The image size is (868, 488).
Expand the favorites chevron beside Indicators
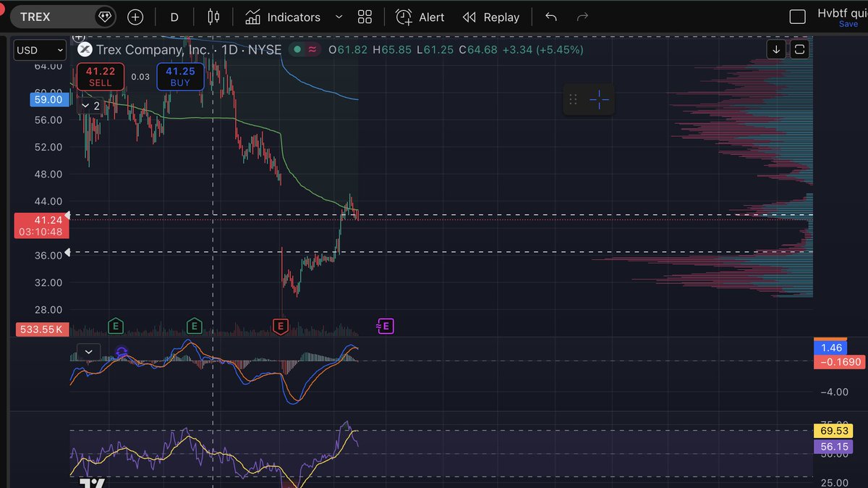point(340,17)
